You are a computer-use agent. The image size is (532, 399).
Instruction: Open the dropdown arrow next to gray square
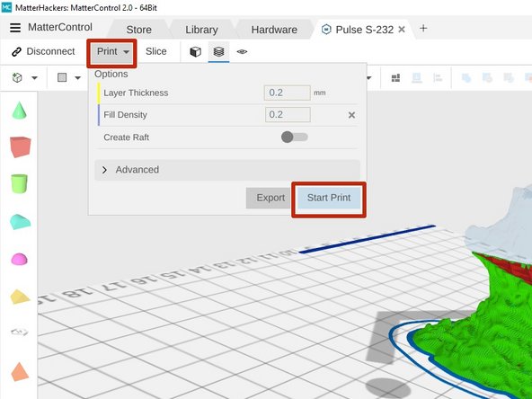tap(77, 78)
